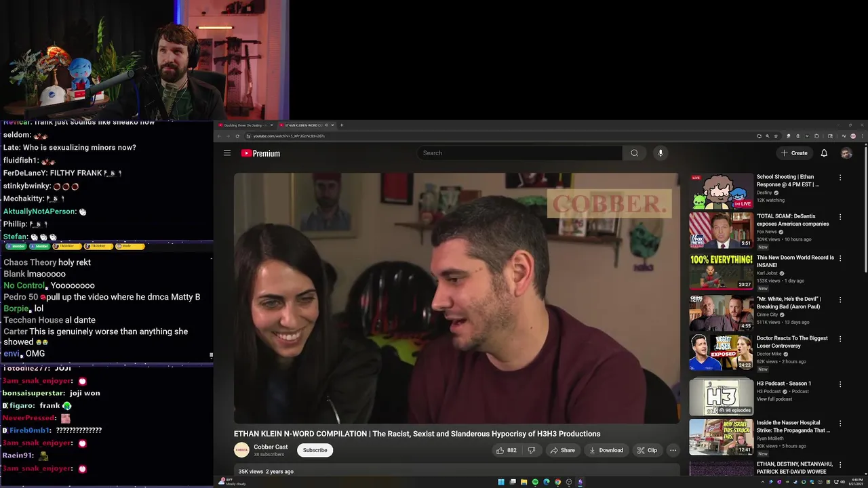The height and width of the screenshot is (488, 868).
Task: Close the ETHAN KLEIN N-WORD tab
Action: (x=332, y=125)
